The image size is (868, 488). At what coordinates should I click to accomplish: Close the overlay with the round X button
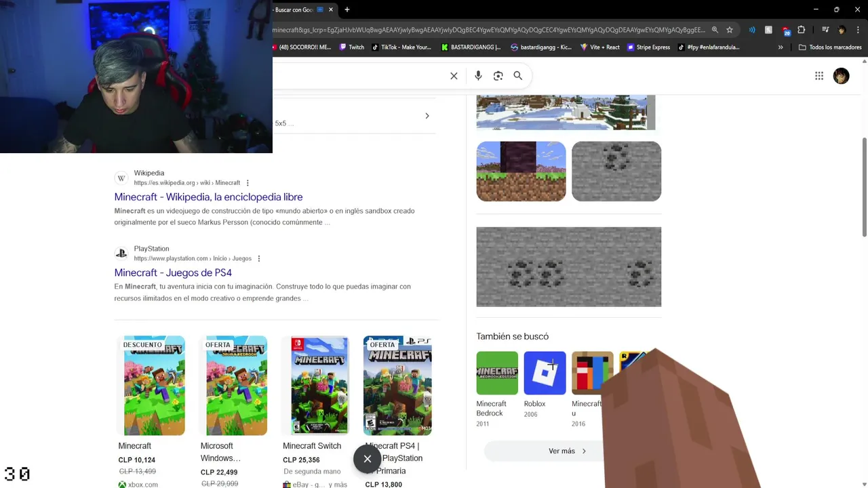368,459
